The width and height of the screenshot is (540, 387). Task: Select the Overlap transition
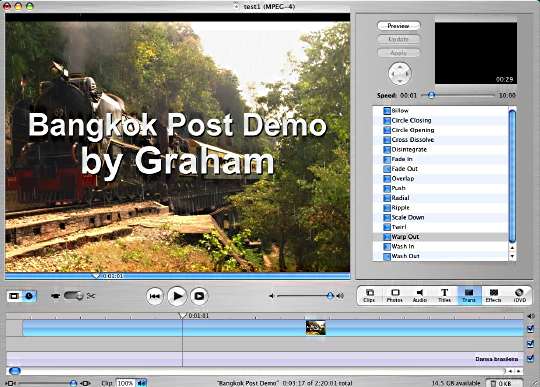(x=440, y=178)
